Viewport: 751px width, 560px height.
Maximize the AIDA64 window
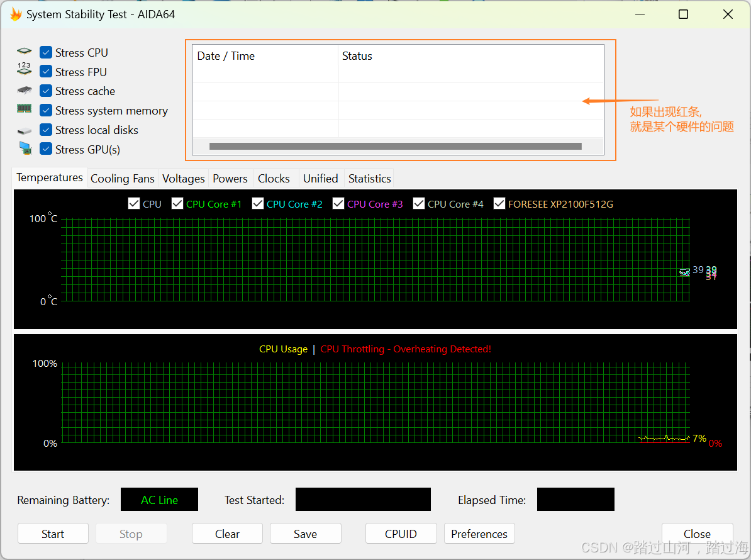point(684,14)
